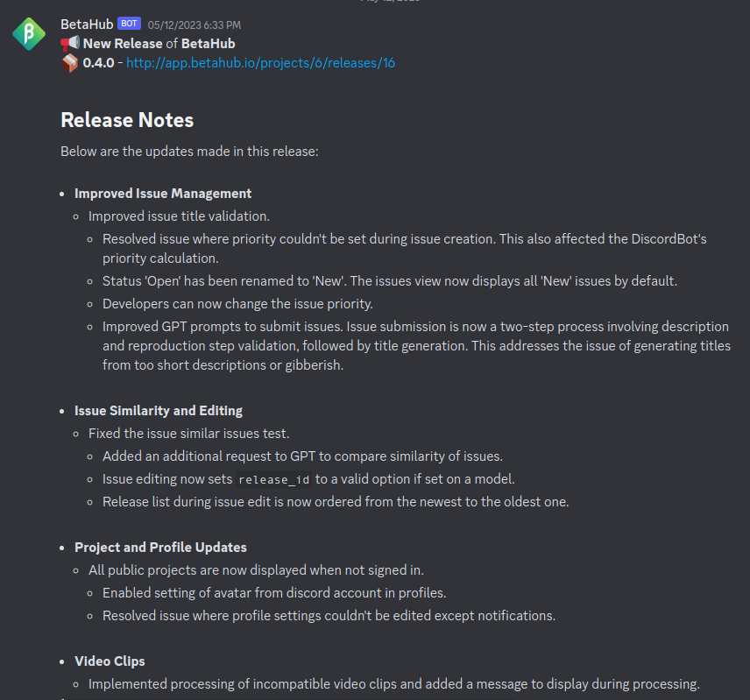Image resolution: width=750 pixels, height=700 pixels.
Task: Click the "Improved issue title validation" line
Action: (x=179, y=216)
